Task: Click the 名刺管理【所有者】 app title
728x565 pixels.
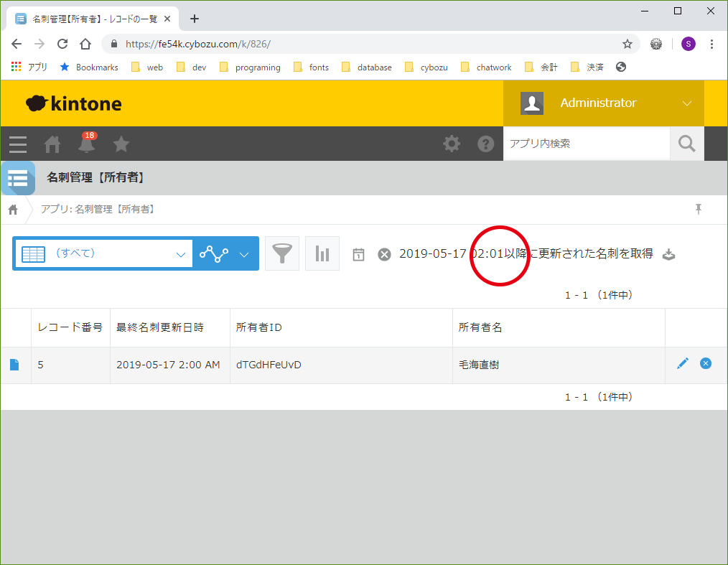Action: (x=95, y=177)
